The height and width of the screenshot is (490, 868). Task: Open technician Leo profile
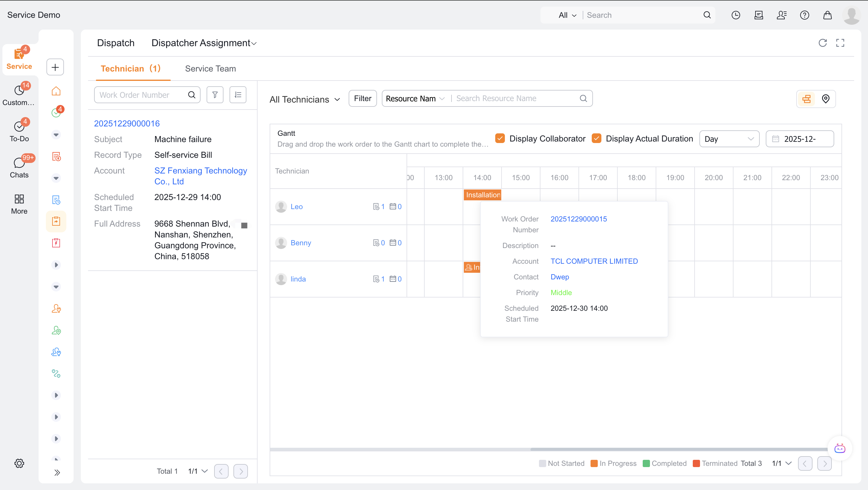coord(296,207)
